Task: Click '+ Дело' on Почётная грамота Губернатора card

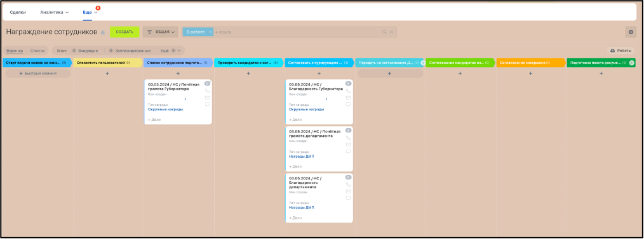Action: coord(154,120)
